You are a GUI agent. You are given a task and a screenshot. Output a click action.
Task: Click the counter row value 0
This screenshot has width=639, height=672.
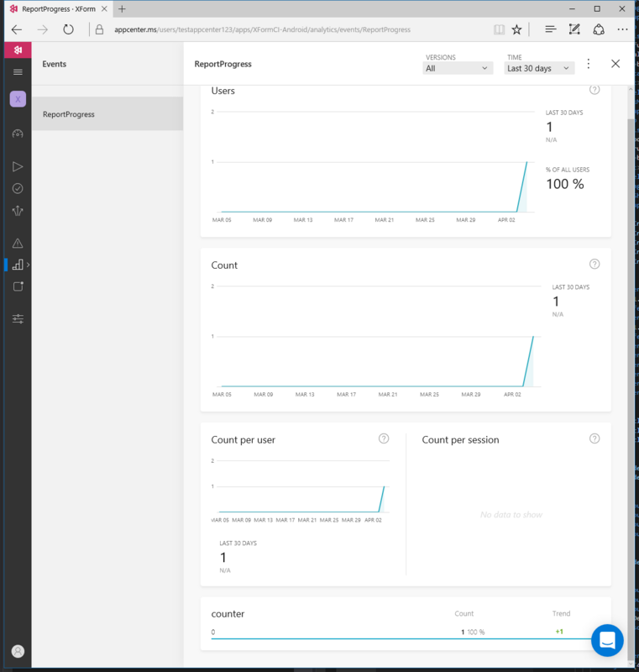tap(212, 633)
